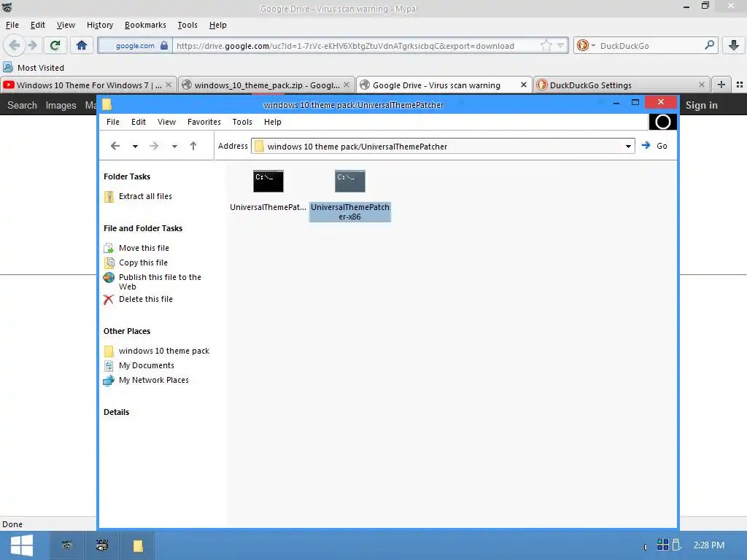
Task: Open the folder window's Help menu
Action: (x=273, y=122)
